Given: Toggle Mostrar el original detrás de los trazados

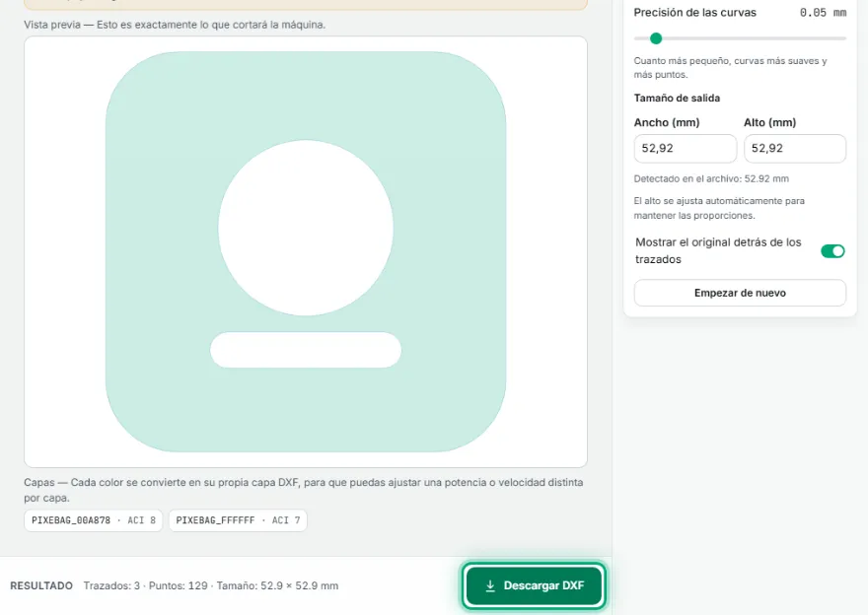Looking at the screenshot, I should [832, 251].
